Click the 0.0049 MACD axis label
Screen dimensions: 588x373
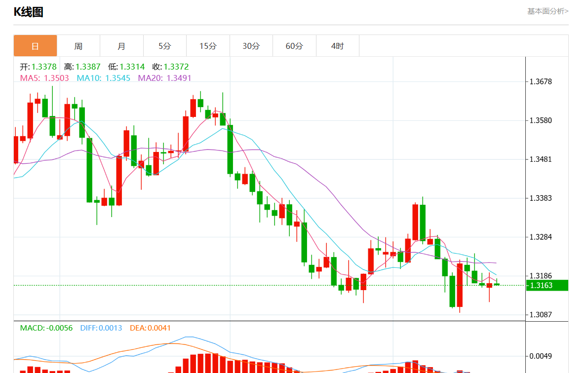tap(541, 356)
